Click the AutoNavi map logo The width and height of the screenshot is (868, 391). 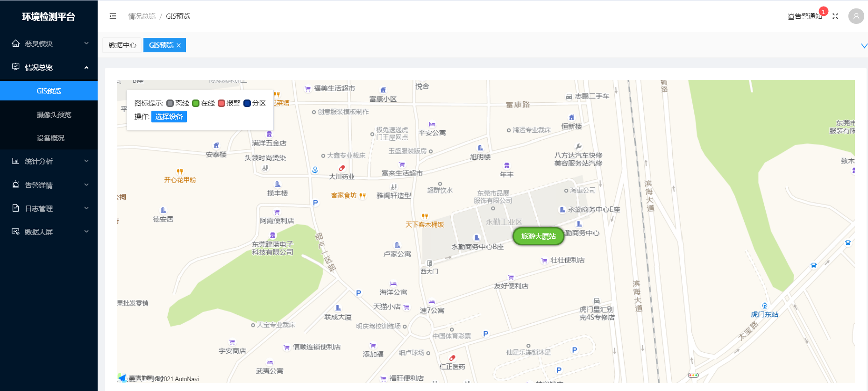(x=122, y=377)
